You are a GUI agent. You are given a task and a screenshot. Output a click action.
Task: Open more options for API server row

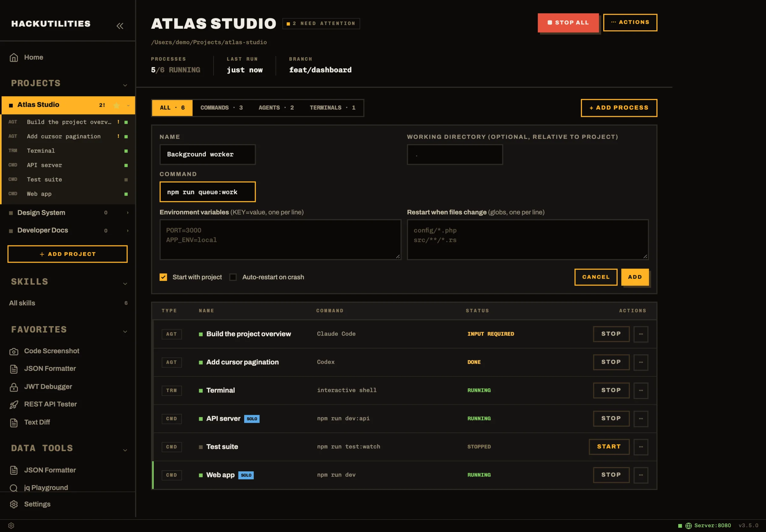641,419
